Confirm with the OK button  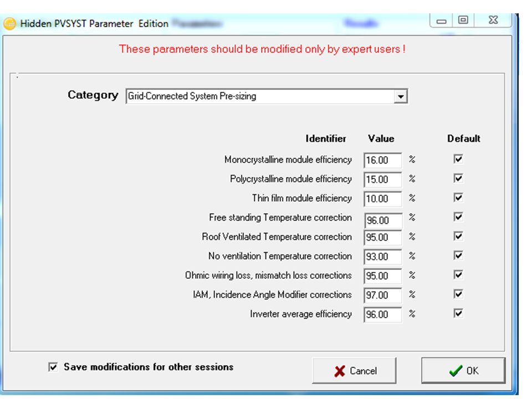tap(463, 371)
